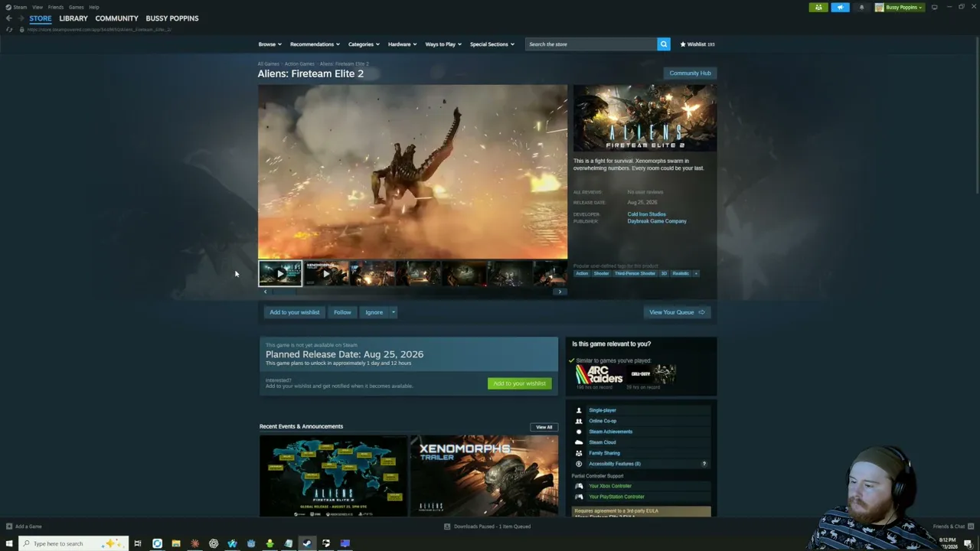Click the Xbox controller icon
The height and width of the screenshot is (551, 980).
tap(579, 486)
